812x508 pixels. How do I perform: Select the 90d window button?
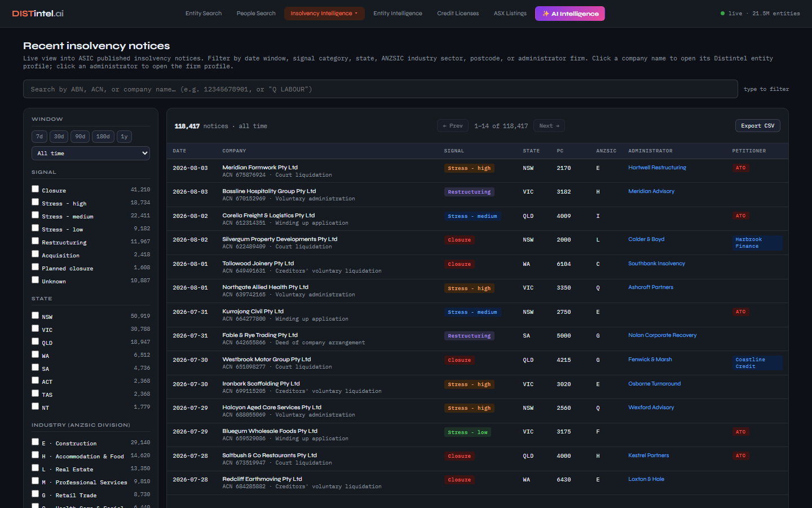point(80,137)
